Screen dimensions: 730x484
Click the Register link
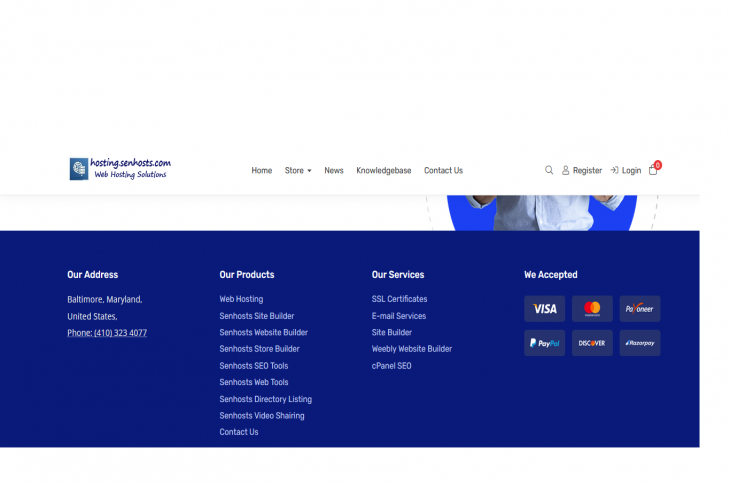(x=582, y=171)
